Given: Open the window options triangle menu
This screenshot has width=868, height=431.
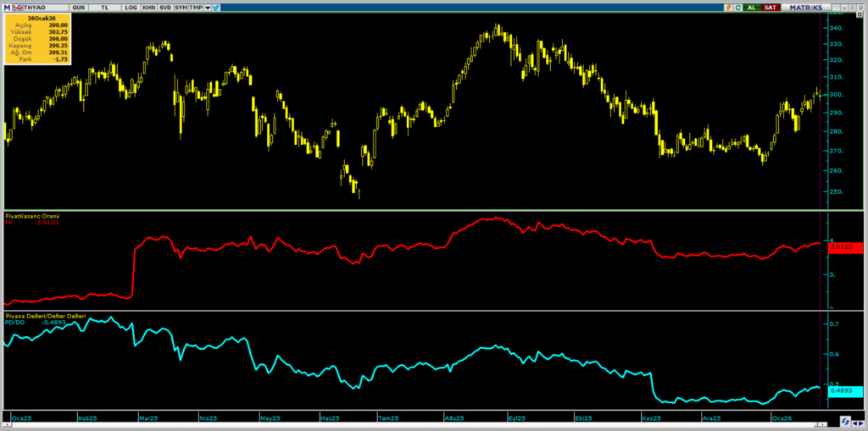Looking at the screenshot, I should 835,7.
